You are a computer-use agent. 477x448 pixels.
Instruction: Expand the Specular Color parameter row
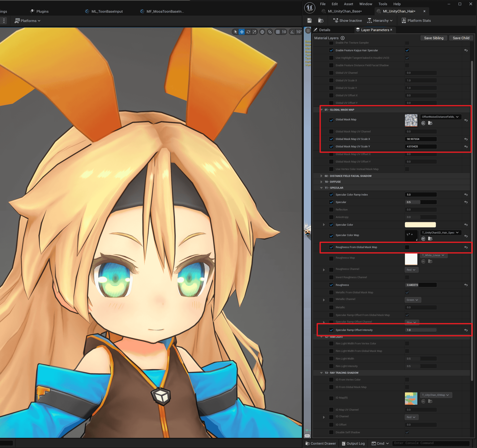coord(324,225)
